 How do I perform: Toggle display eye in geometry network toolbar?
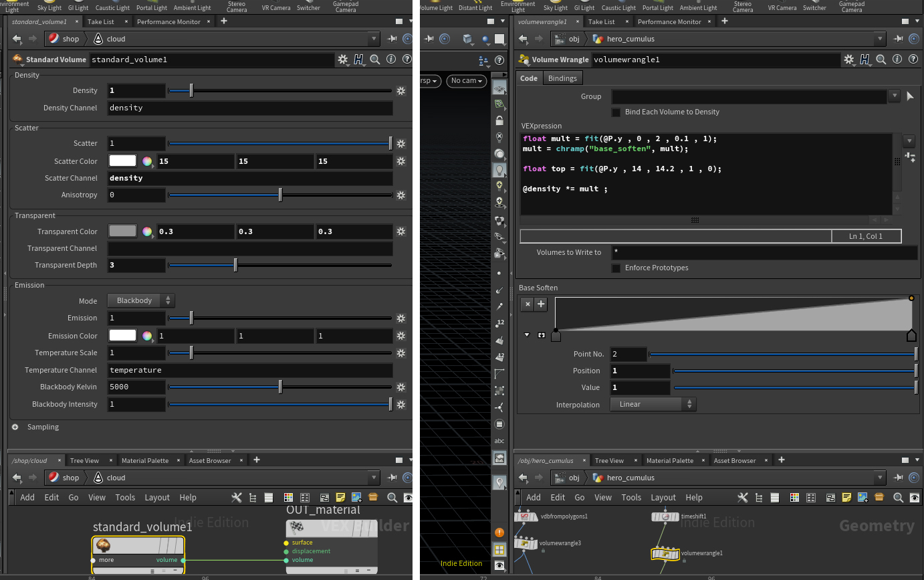[x=913, y=497]
